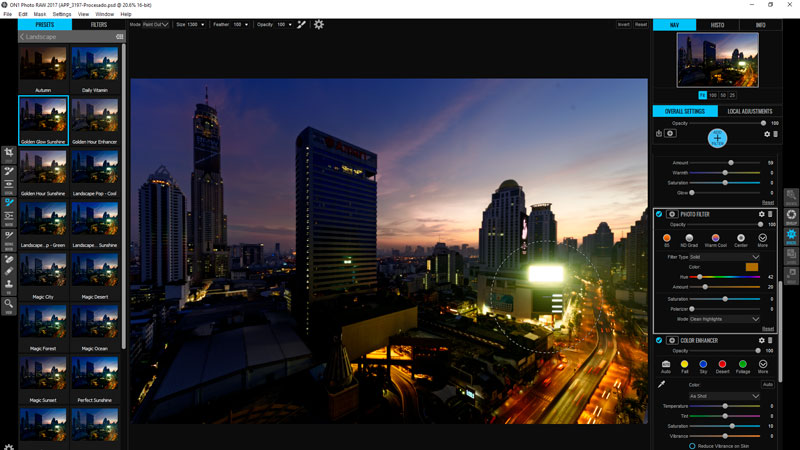Click the orange Photo Filter color swatch
Screen dimensions: 800x450
pos(751,267)
